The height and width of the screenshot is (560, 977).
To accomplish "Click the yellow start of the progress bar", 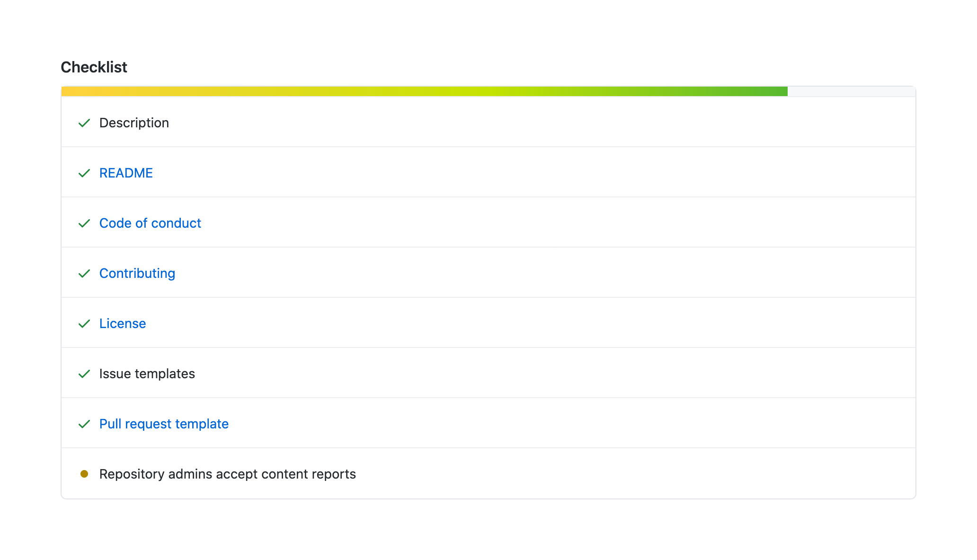I will click(76, 91).
